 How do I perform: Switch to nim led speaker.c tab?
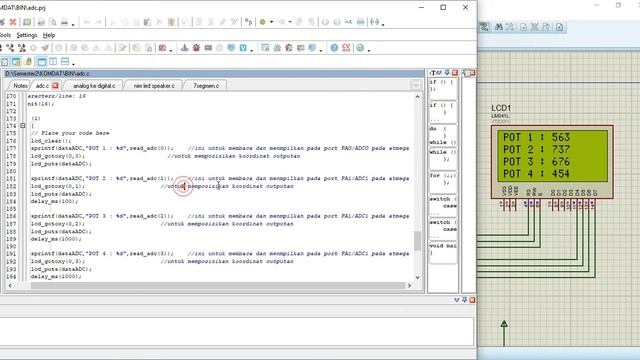(x=154, y=86)
